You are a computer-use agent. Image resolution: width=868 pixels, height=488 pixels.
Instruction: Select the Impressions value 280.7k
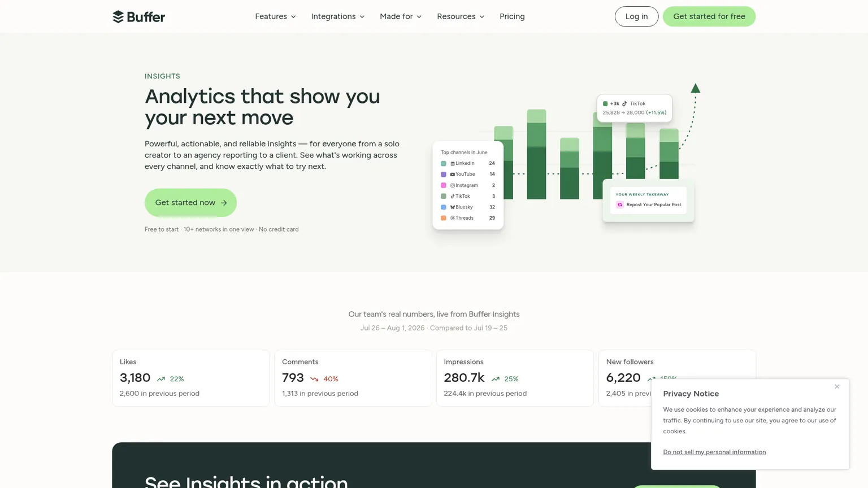click(x=464, y=378)
